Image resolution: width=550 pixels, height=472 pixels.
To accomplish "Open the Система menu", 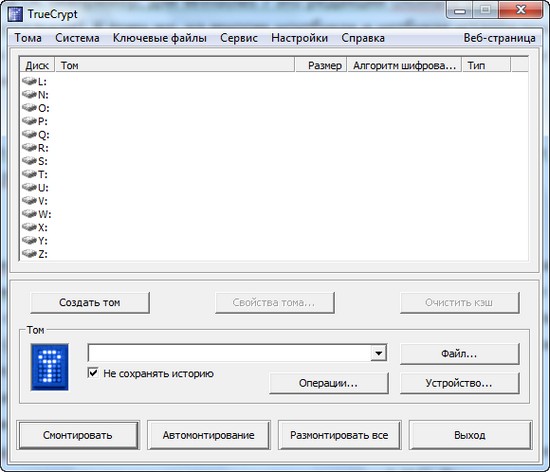I will 77,38.
